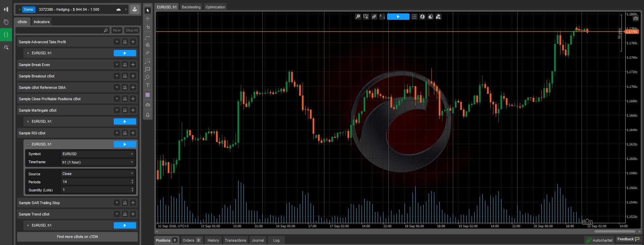The image size is (644, 245).
Task: Select the rectangle drawing tool
Action: 148,69
